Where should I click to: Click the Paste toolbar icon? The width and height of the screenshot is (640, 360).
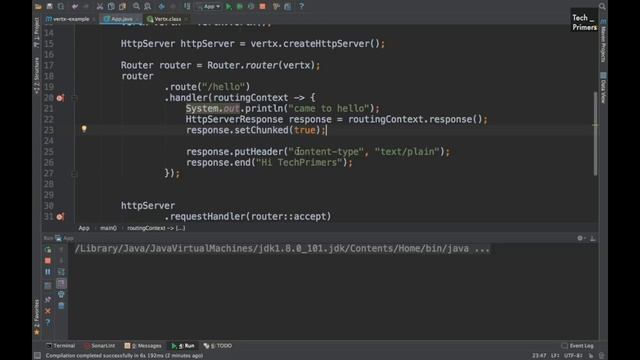pos(122,7)
